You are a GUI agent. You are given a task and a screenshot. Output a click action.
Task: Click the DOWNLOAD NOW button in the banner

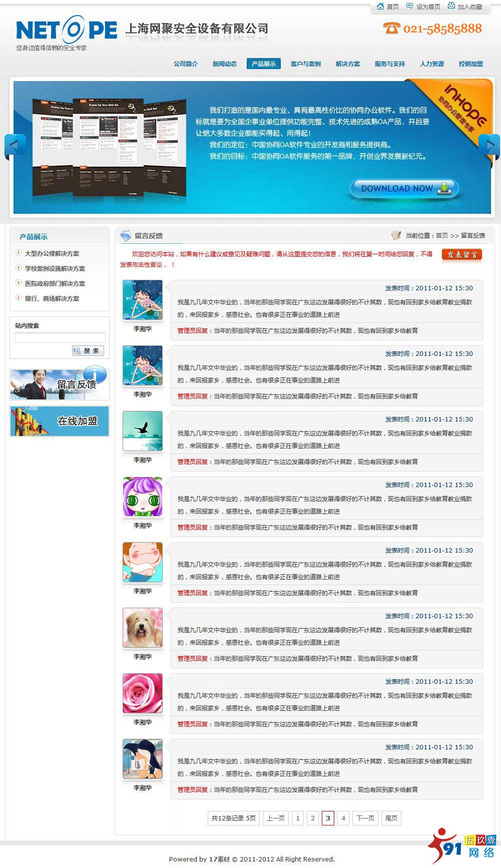click(404, 189)
